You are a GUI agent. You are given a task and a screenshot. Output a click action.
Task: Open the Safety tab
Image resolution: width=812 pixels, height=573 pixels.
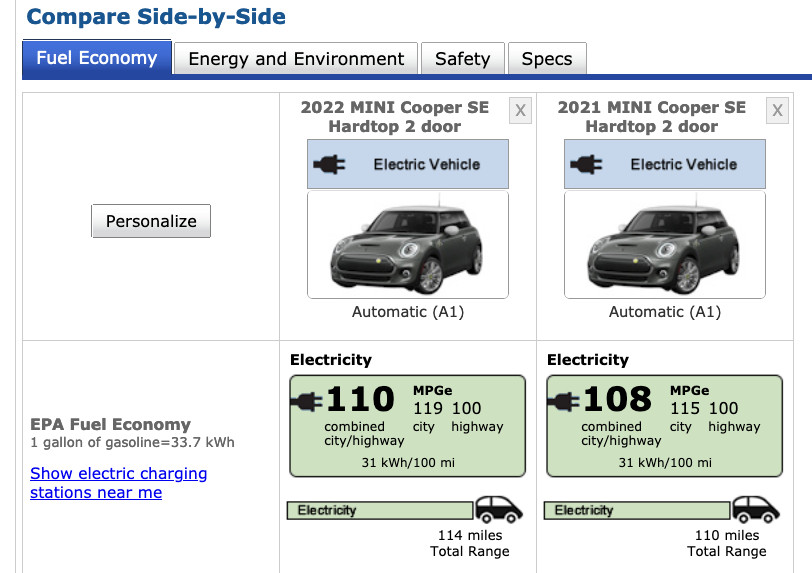[462, 59]
